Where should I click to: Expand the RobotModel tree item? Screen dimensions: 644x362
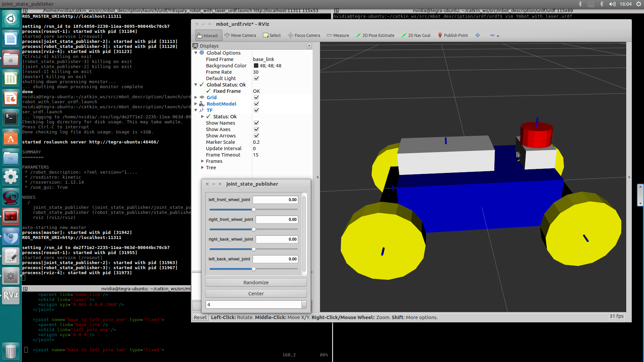196,104
